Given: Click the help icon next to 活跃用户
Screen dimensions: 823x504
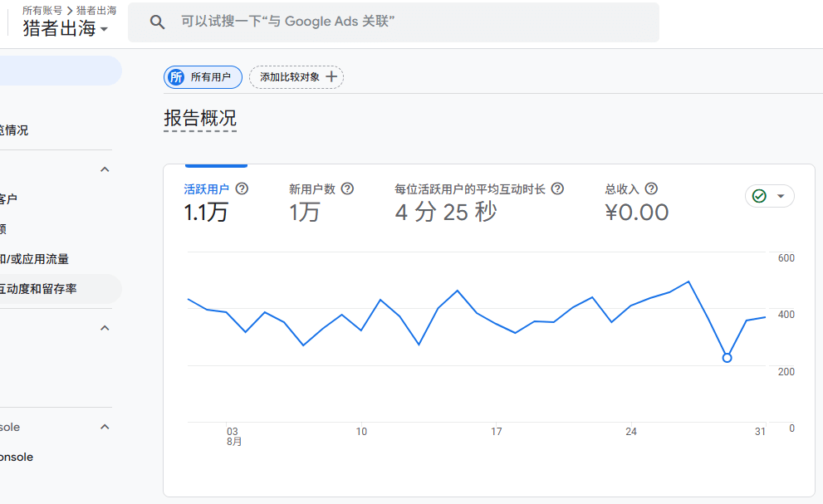Looking at the screenshot, I should click(x=241, y=188).
